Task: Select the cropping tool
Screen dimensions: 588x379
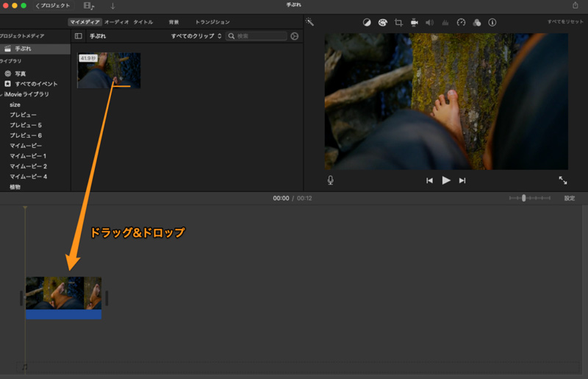Action: pos(398,23)
